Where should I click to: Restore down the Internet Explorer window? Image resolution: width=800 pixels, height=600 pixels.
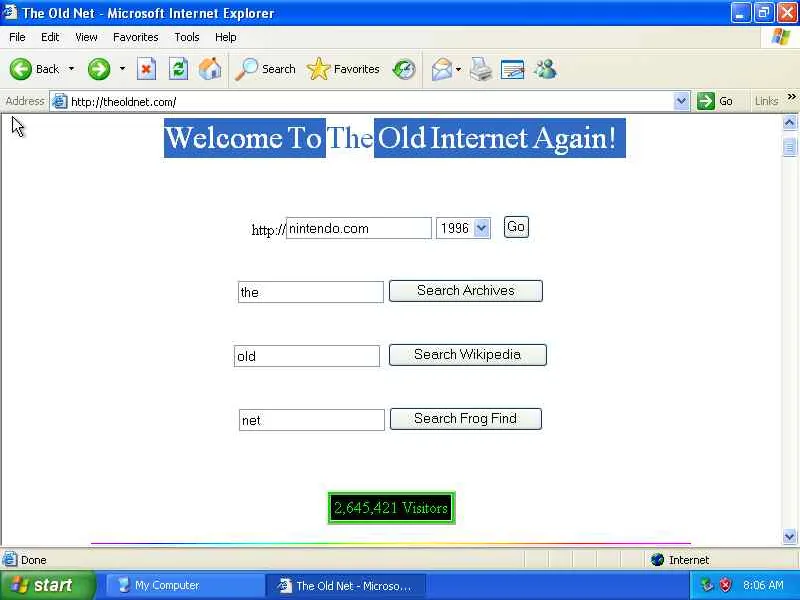[x=763, y=13]
